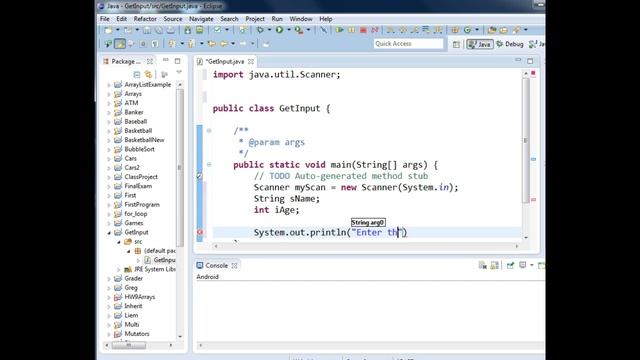This screenshot has height=360, width=640.
Task: Open the Source menu
Action: (x=173, y=19)
